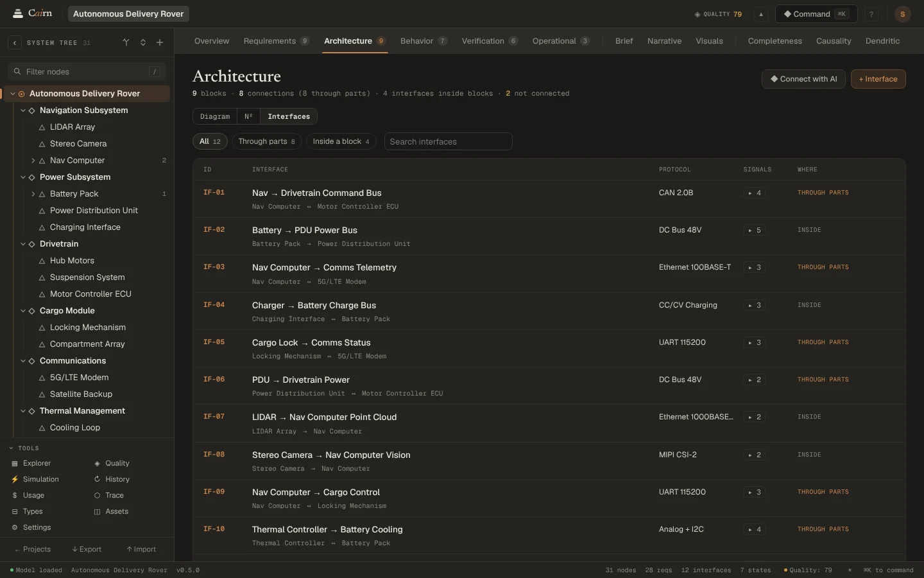The image size is (924, 578).
Task: Open the Quality tool
Action: (x=112, y=463)
